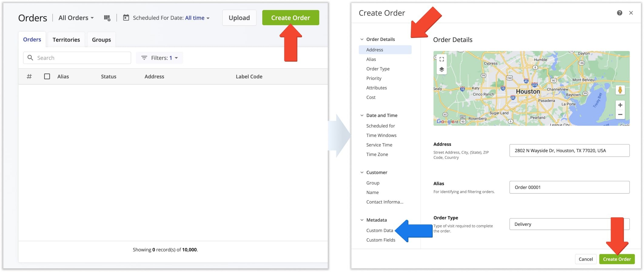Select Contact Information under Customer
The image size is (644, 272).
click(384, 202)
